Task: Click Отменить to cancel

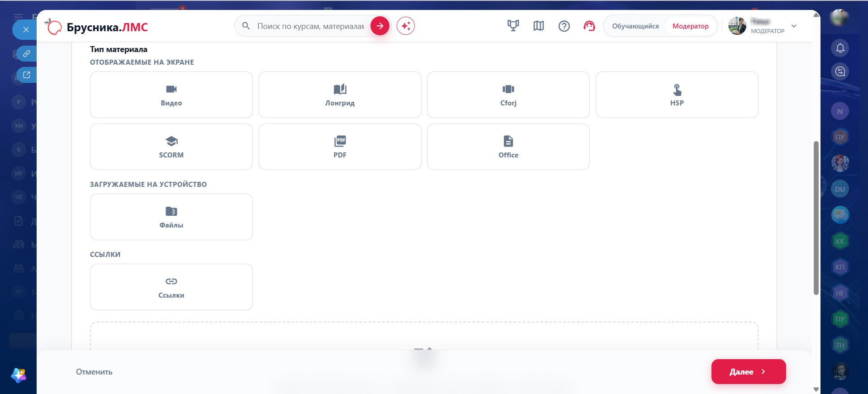Action: coord(94,372)
